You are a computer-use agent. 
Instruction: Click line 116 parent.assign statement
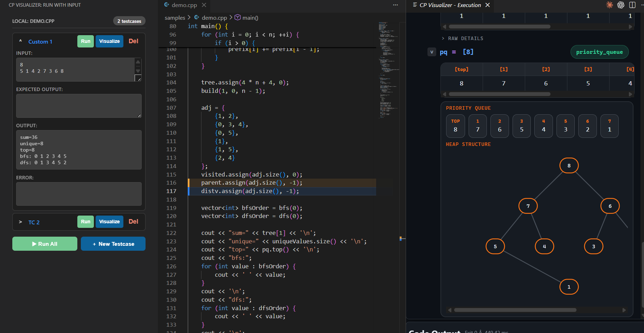252,183
